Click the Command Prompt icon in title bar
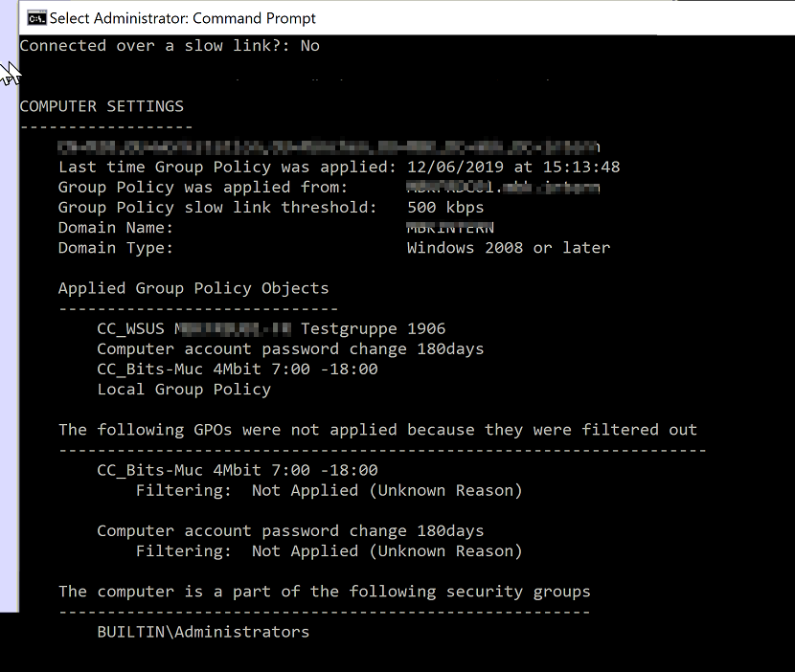Image resolution: width=795 pixels, height=672 pixels. click(36, 19)
